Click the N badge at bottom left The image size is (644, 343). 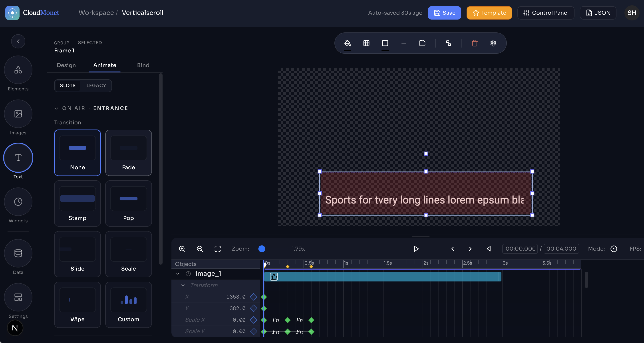(15, 328)
